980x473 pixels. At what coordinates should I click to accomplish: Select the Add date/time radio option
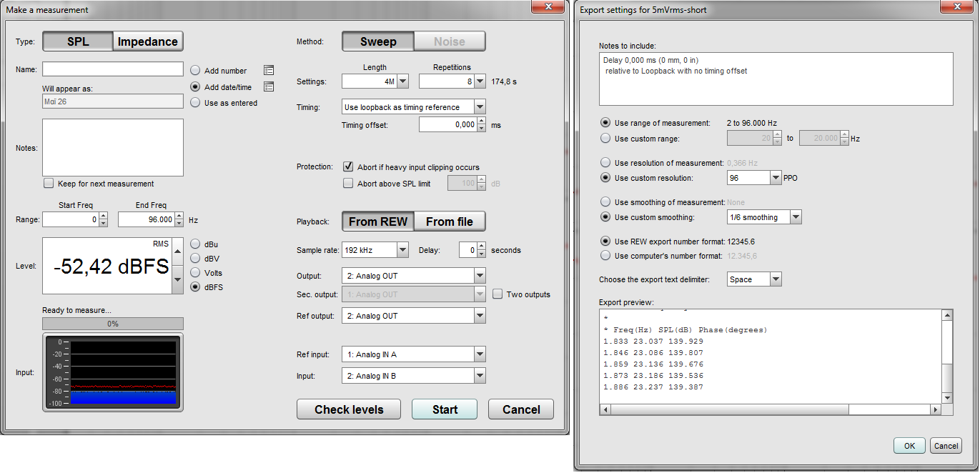195,86
